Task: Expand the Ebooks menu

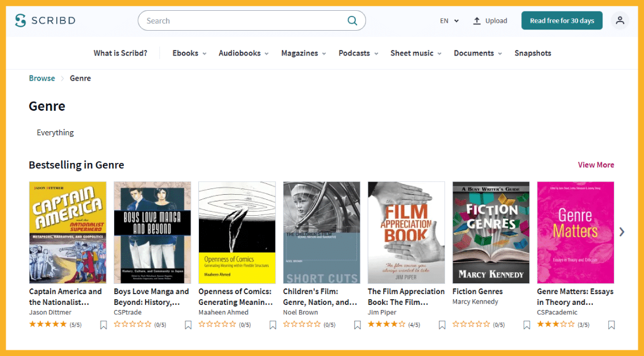Action: click(189, 53)
